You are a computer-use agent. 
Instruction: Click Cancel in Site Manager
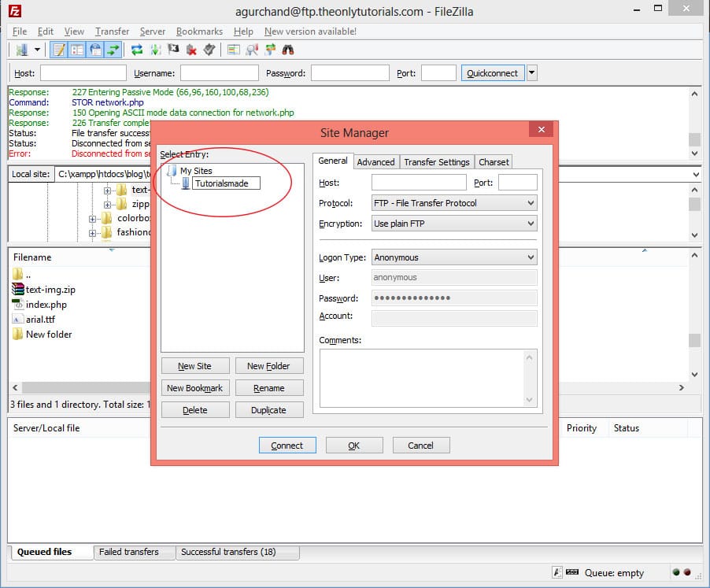[420, 446]
